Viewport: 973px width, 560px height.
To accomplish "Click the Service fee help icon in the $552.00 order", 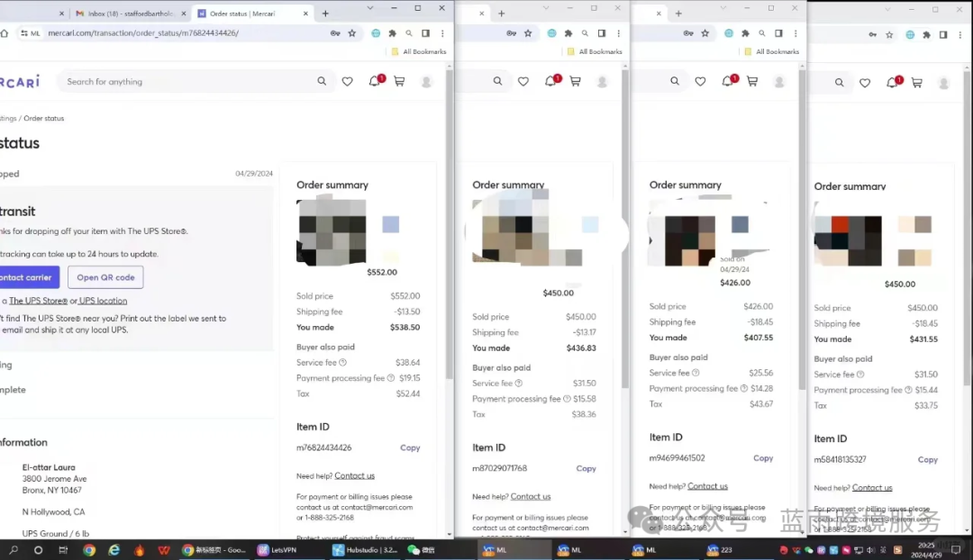I will pyautogui.click(x=342, y=362).
